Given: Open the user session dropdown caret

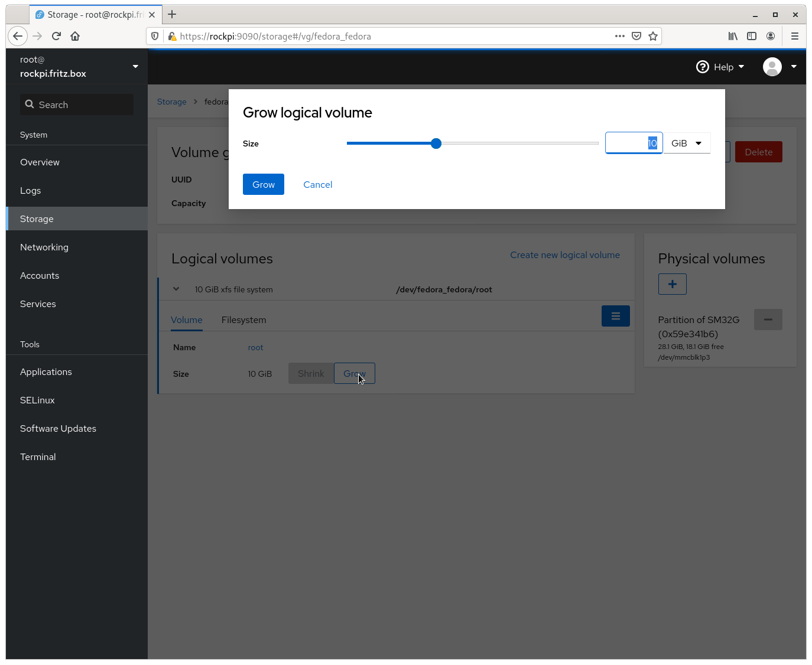Looking at the screenshot, I should point(794,67).
